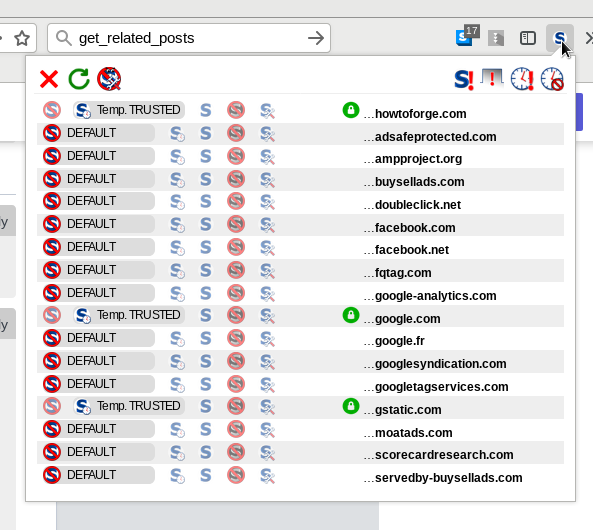The height and width of the screenshot is (530, 593).
Task: Click the disable restrictions for this tab icon
Action: 492,78
